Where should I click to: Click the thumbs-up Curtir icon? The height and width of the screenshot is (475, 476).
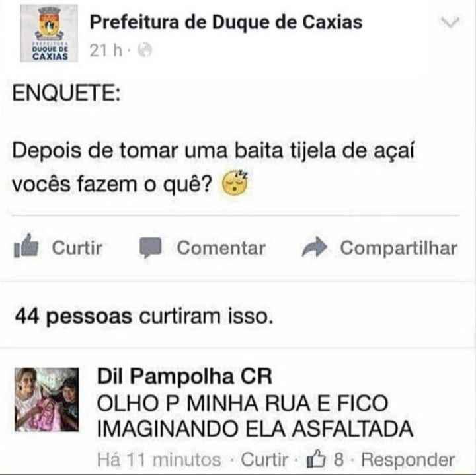pos(26,245)
